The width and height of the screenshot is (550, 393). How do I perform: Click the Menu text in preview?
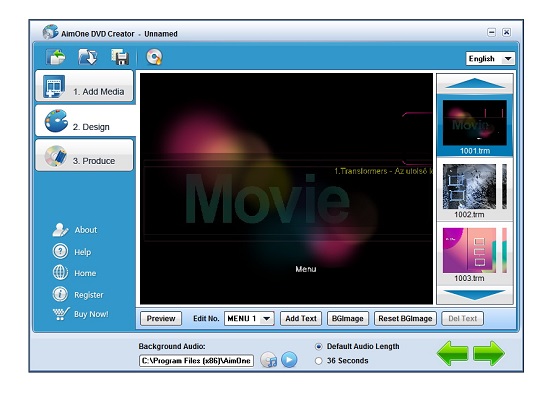[306, 269]
